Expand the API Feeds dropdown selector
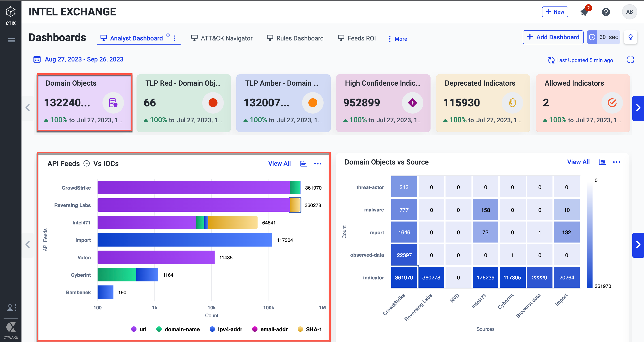Image resolution: width=644 pixels, height=342 pixels. [87, 163]
